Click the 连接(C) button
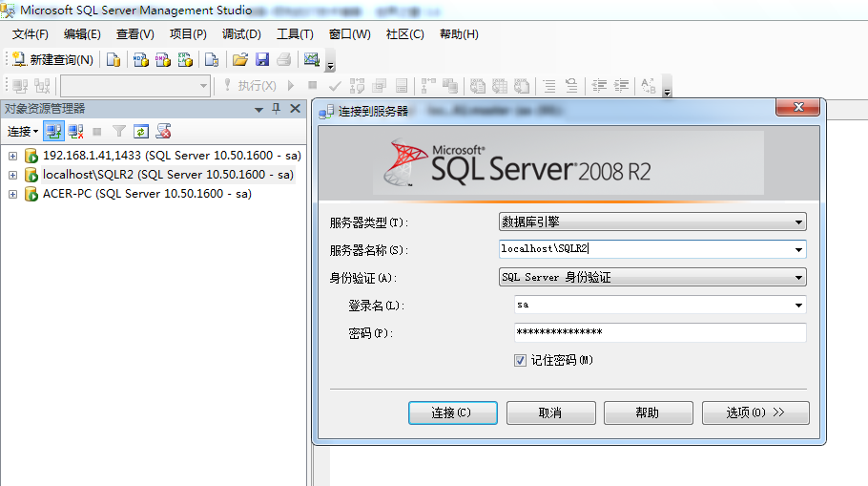Viewport: 868px width, 486px height. tap(453, 412)
